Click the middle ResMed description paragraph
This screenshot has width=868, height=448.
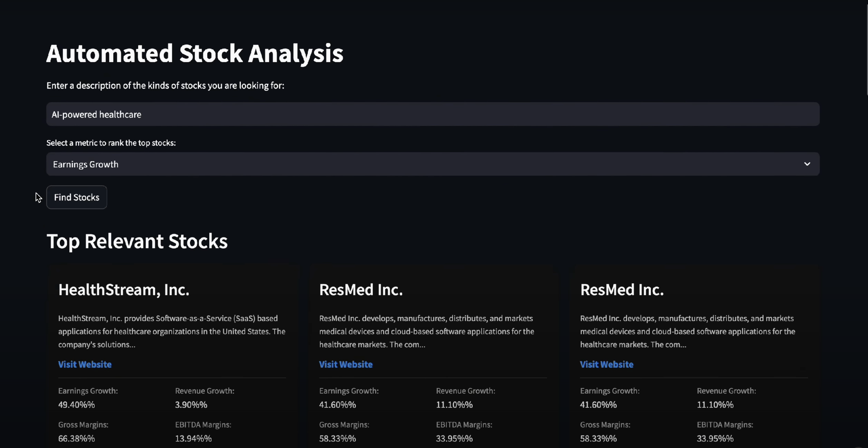(x=427, y=331)
